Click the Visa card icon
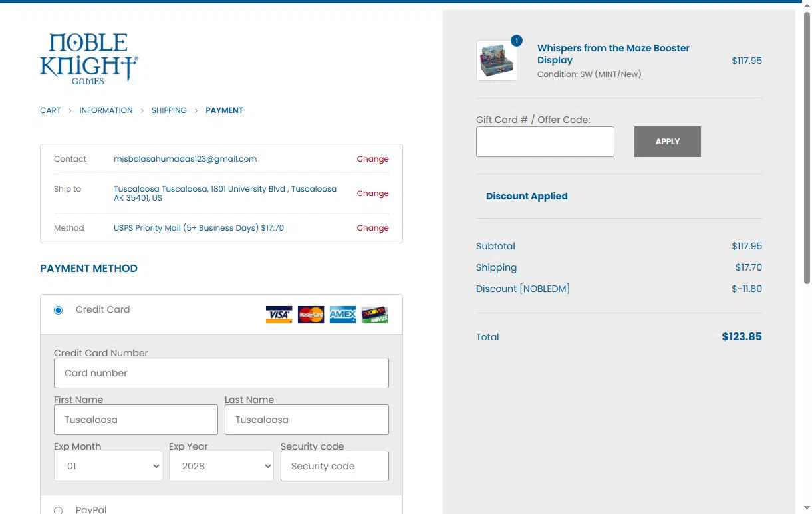This screenshot has height=514, width=812. coord(279,315)
